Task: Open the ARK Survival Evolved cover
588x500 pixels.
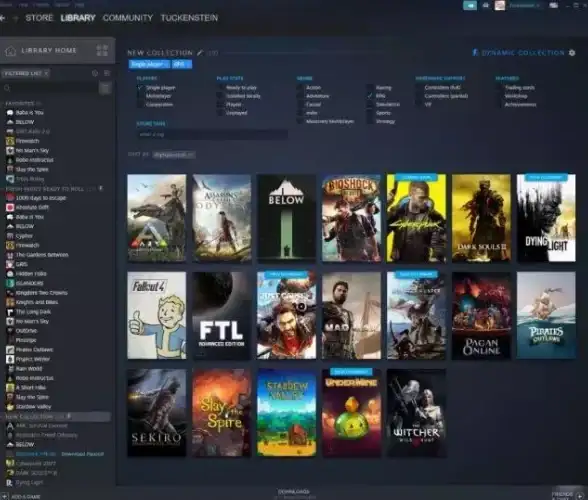Action: (x=157, y=218)
